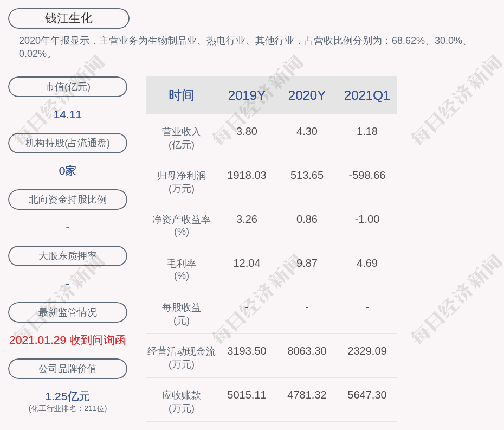Select cash flow value 2329.09
This screenshot has width=504, height=430.
[x=367, y=351]
